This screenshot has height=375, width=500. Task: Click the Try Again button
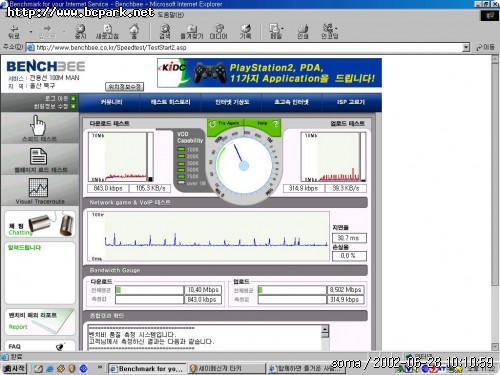[225, 124]
